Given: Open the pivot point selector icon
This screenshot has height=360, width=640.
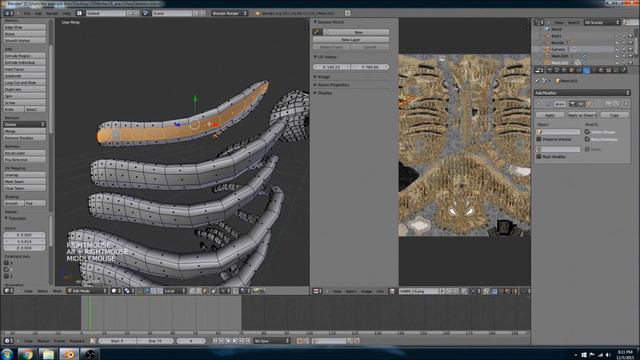Looking at the screenshot, I should [x=129, y=291].
